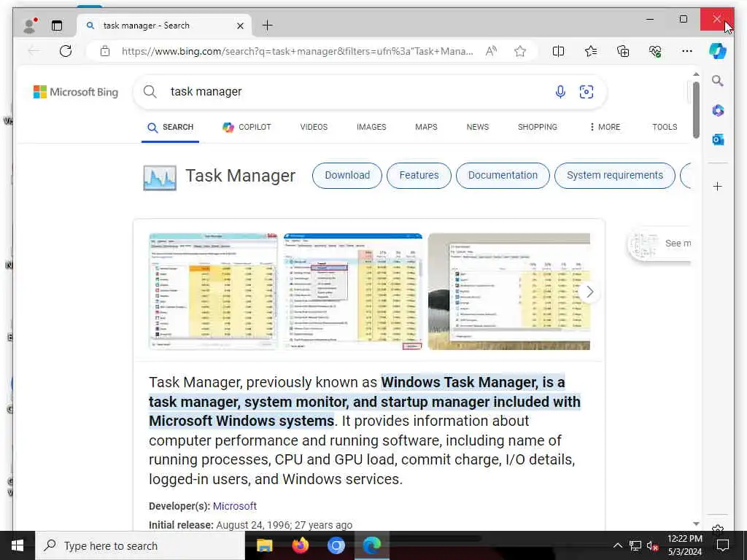Open the Windows notification center
This screenshot has width=747, height=560.
[723, 545]
